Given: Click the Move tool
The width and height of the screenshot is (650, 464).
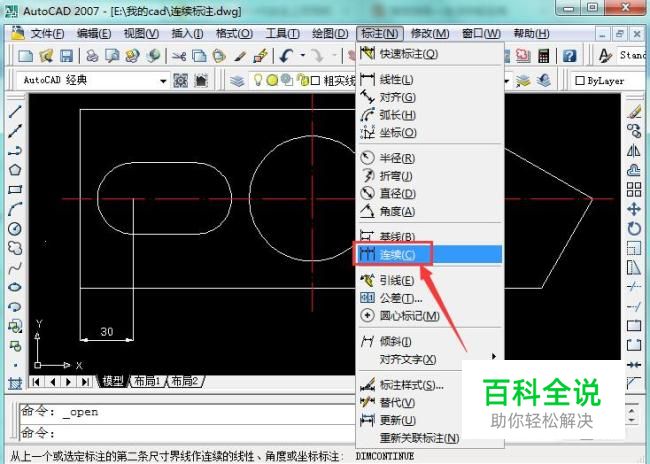Looking at the screenshot, I should [x=634, y=209].
